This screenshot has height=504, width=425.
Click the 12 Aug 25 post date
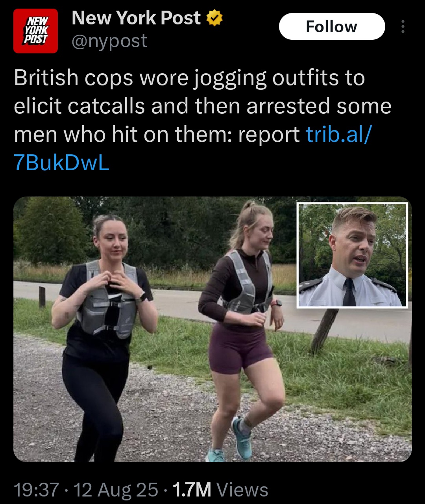[x=116, y=490]
